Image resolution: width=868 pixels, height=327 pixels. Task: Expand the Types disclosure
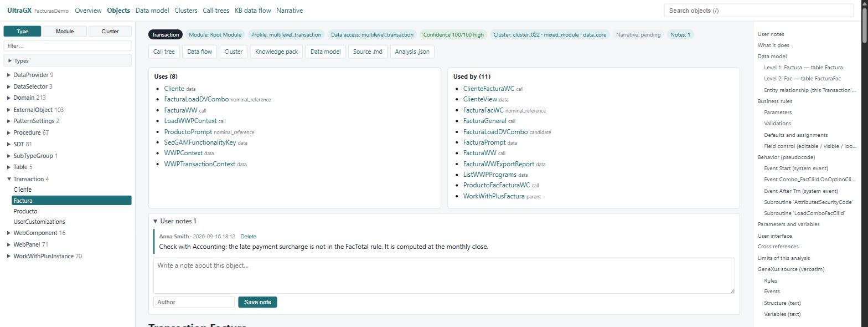tap(68, 60)
